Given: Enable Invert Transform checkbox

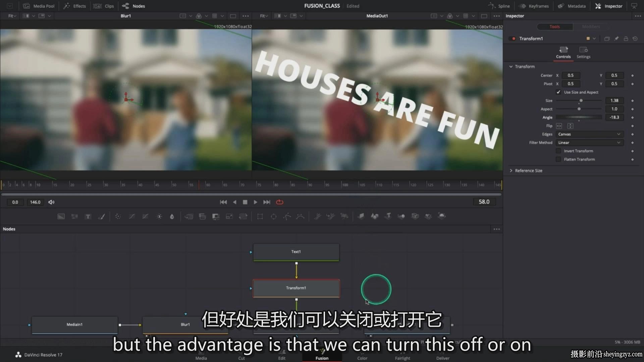Looking at the screenshot, I should pyautogui.click(x=558, y=151).
